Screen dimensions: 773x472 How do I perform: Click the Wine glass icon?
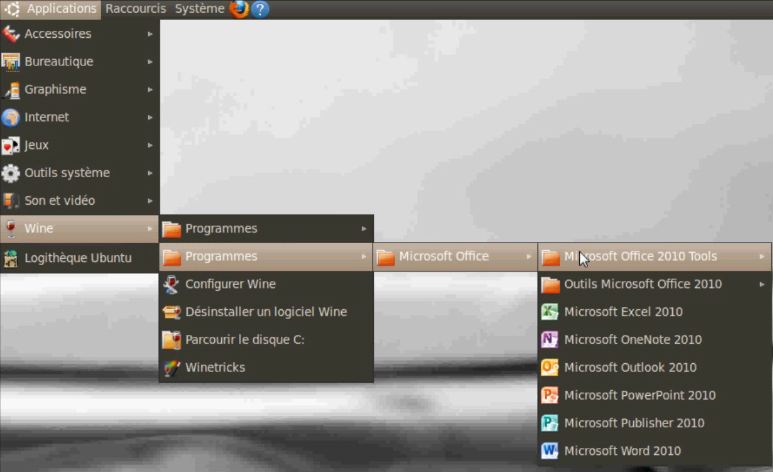(x=10, y=229)
